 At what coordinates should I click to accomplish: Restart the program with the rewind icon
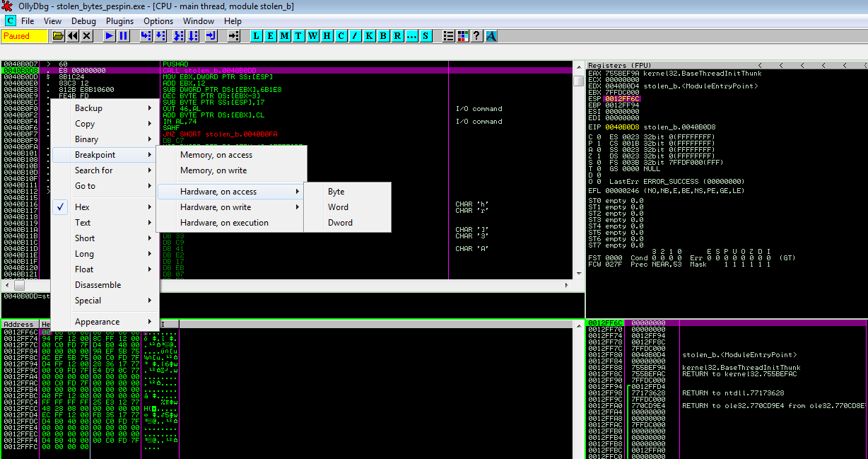[73, 35]
